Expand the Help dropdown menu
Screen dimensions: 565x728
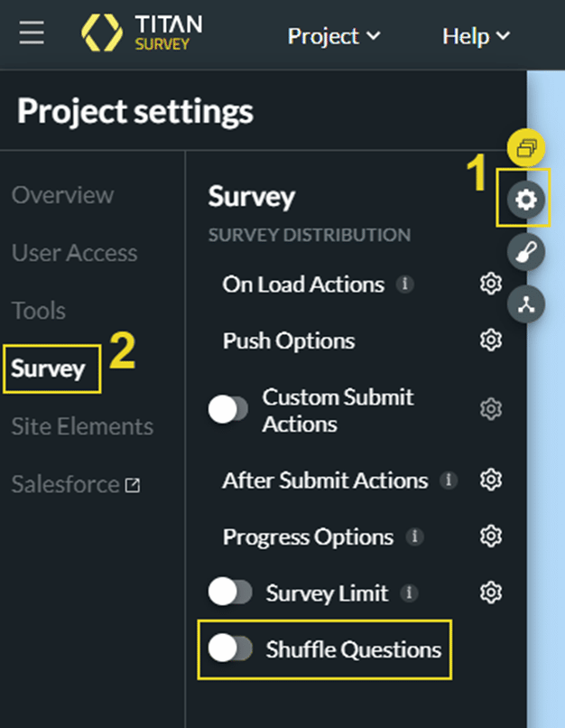(x=477, y=36)
